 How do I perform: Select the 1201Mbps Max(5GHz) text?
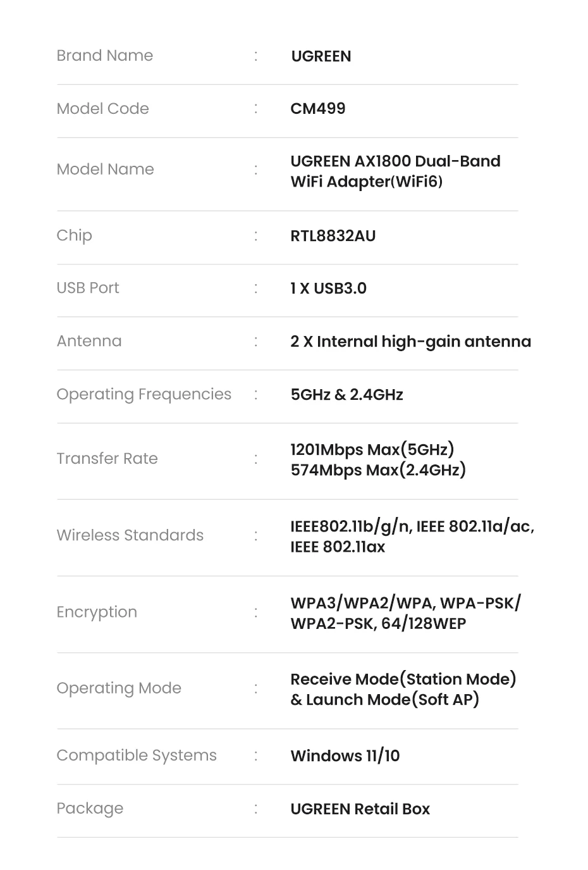[372, 450]
